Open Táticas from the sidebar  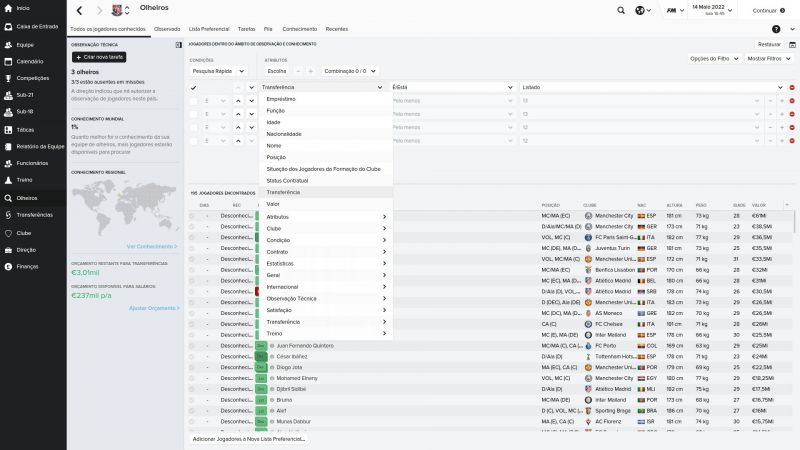tap(25, 130)
